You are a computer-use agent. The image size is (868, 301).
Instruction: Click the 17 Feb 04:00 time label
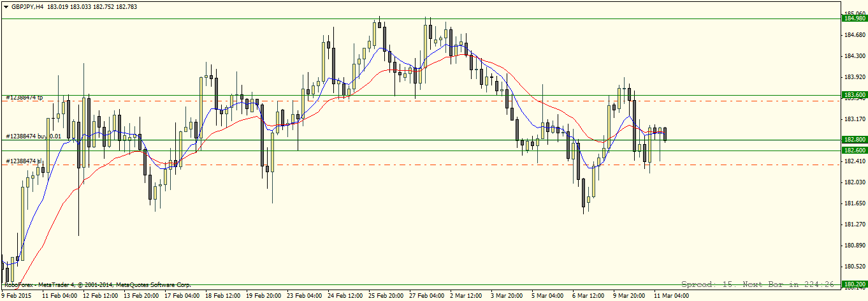click(182, 296)
